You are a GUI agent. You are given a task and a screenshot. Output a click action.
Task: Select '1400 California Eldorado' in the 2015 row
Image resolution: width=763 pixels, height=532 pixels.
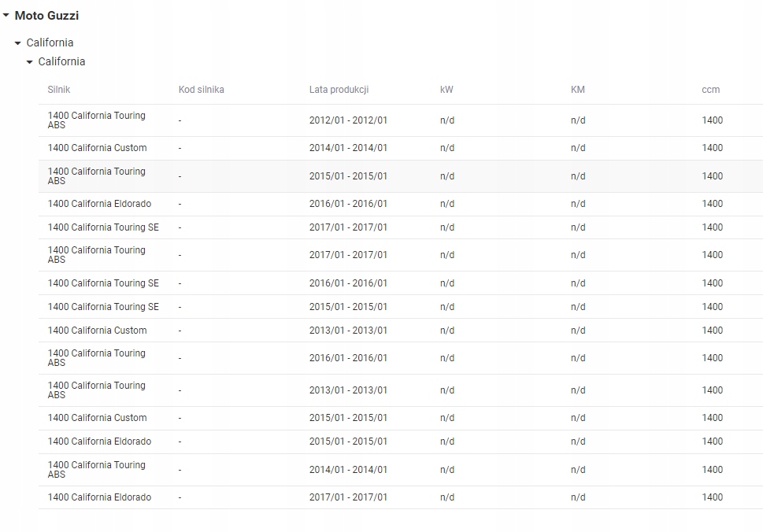[x=99, y=441]
